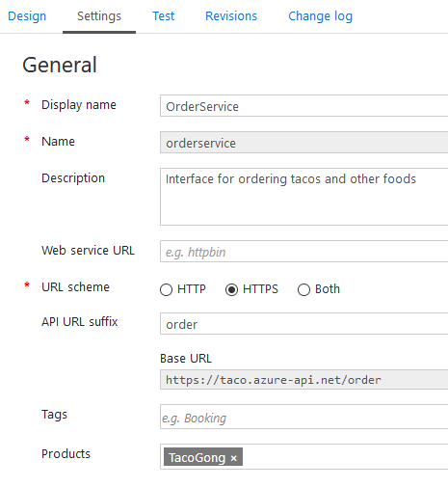
Task: Click the URL scheme label
Action: (75, 286)
